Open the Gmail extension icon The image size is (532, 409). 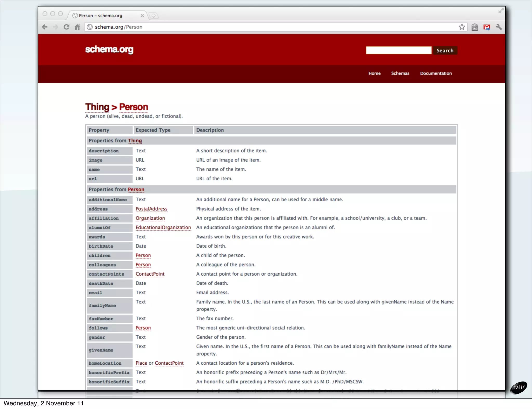pyautogui.click(x=487, y=27)
